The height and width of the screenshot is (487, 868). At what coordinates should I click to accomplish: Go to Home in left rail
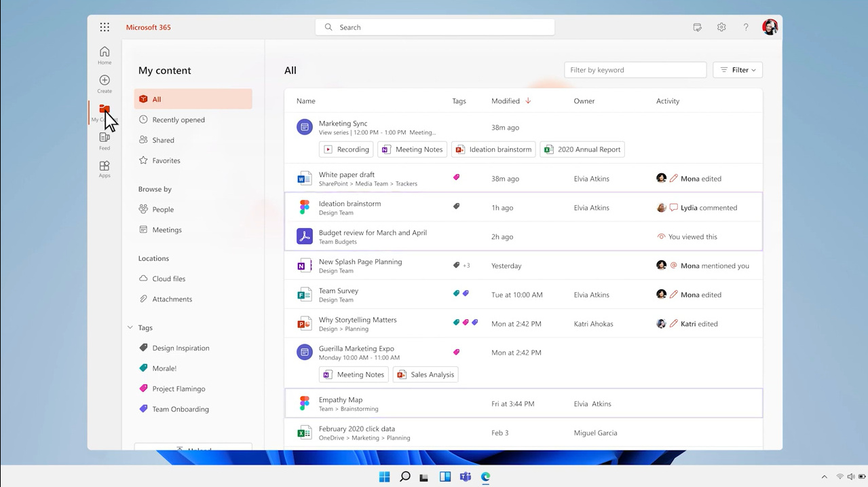[105, 55]
